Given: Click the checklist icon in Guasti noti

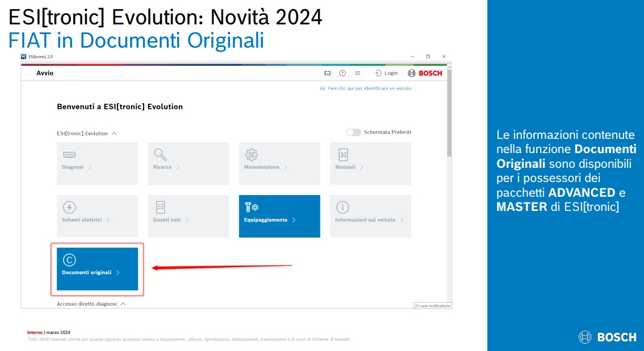Looking at the screenshot, I should [160, 208].
